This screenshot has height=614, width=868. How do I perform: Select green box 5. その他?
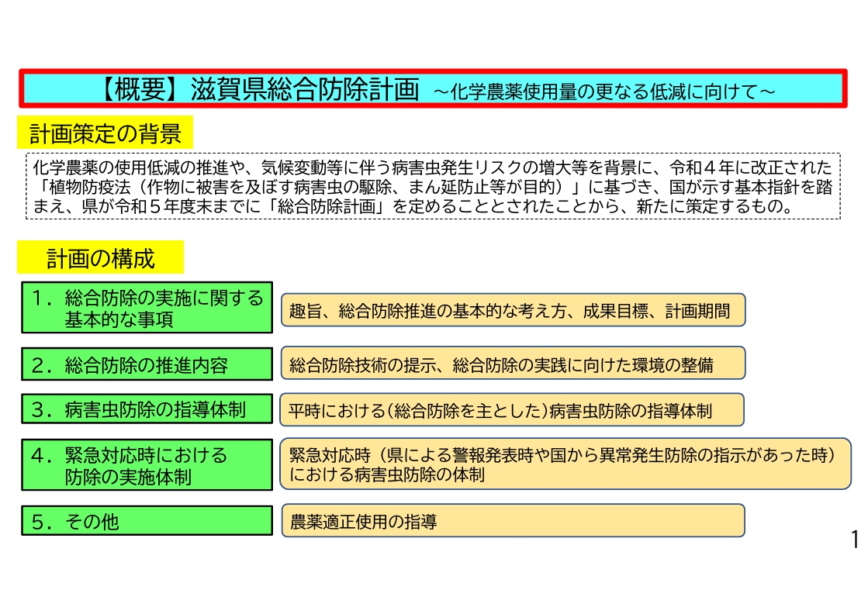(x=147, y=521)
